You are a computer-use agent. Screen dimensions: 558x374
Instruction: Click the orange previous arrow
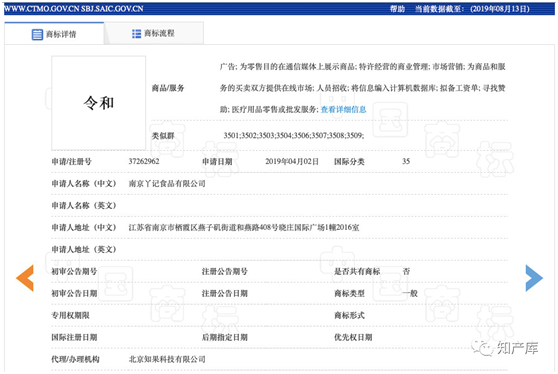pos(25,278)
